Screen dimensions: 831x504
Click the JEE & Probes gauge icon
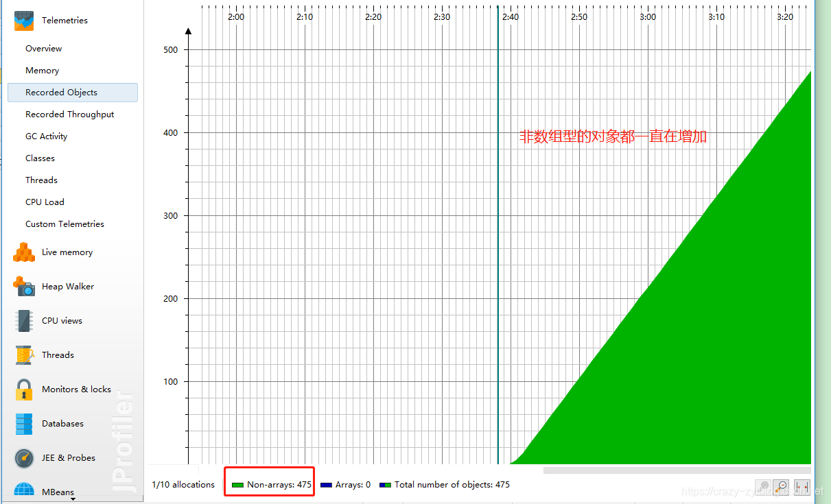[x=24, y=458]
